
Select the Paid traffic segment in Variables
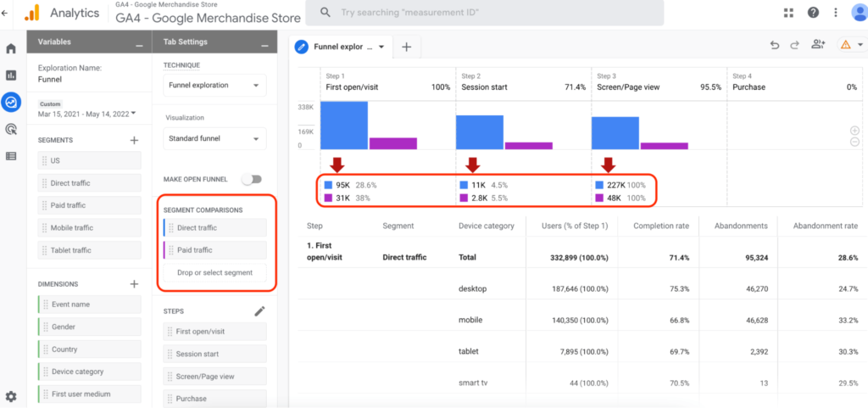click(89, 205)
